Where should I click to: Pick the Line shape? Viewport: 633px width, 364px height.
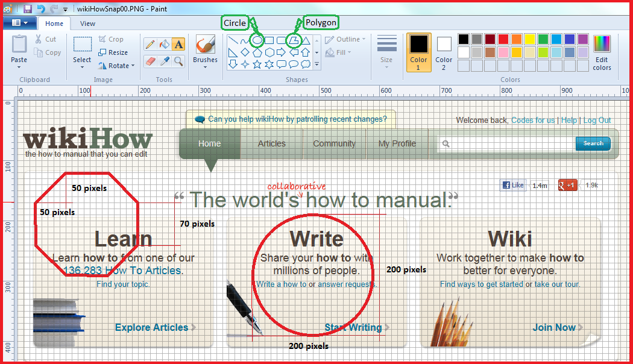pyautogui.click(x=233, y=40)
